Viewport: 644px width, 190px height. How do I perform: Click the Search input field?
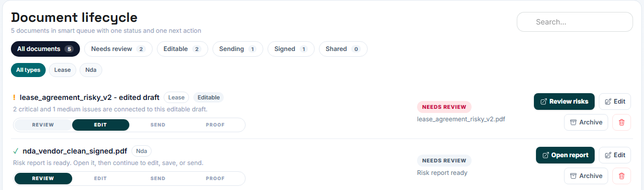(574, 22)
